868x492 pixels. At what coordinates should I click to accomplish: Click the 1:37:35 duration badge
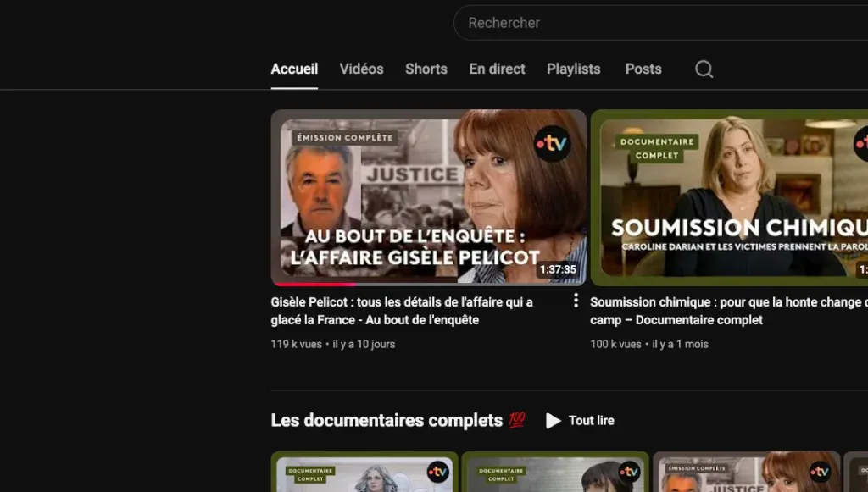[x=558, y=270]
